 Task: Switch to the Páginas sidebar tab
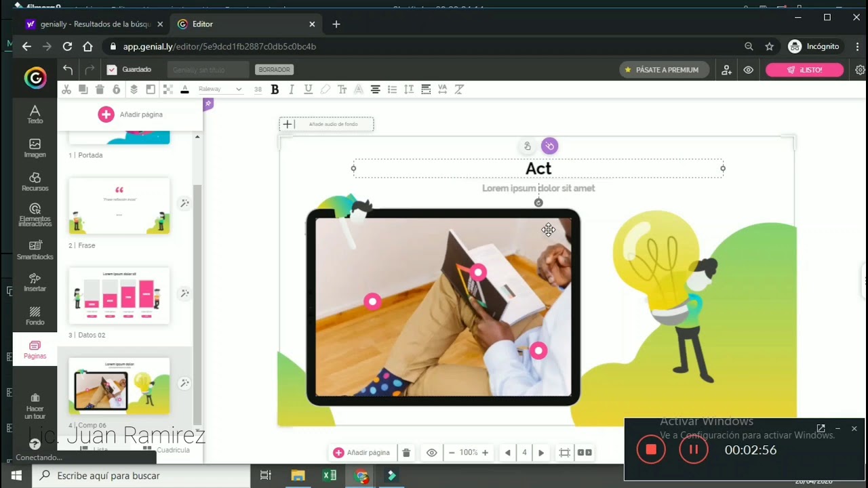coord(35,350)
